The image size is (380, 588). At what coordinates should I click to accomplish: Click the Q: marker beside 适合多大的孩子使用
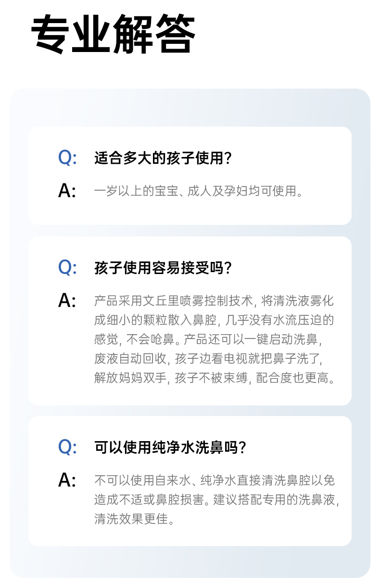67,158
